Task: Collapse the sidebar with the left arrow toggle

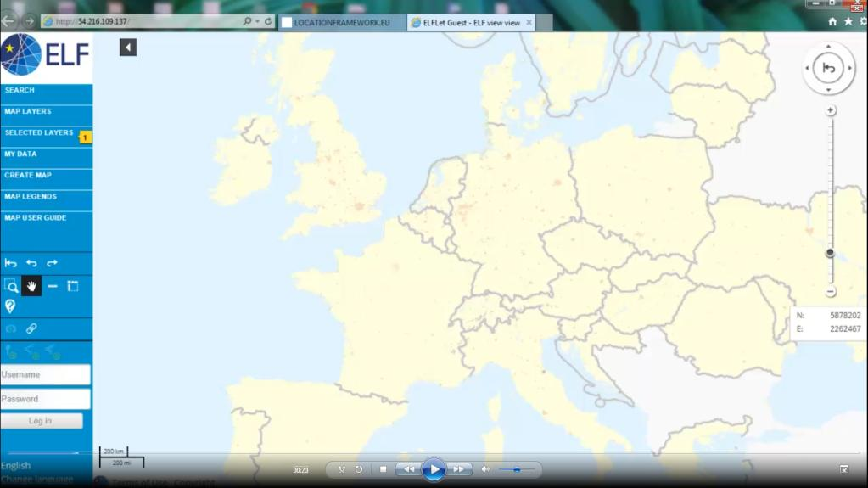Action: pyautogui.click(x=128, y=47)
